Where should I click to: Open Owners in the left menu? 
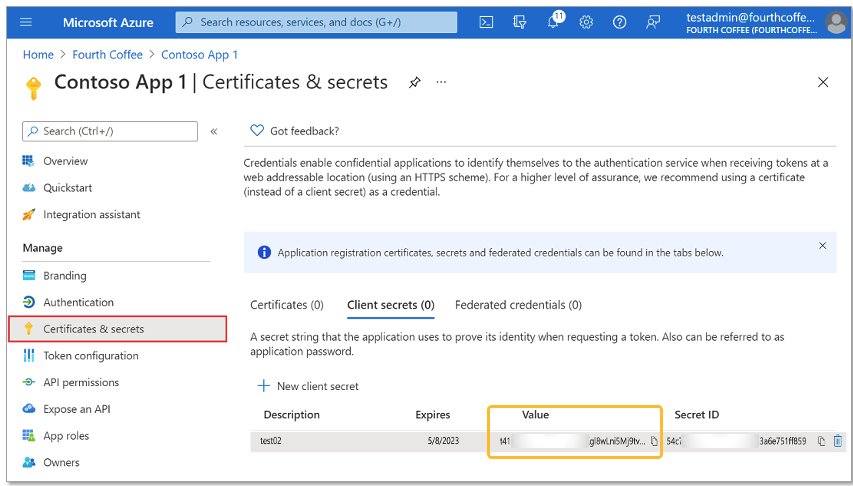pyautogui.click(x=61, y=462)
